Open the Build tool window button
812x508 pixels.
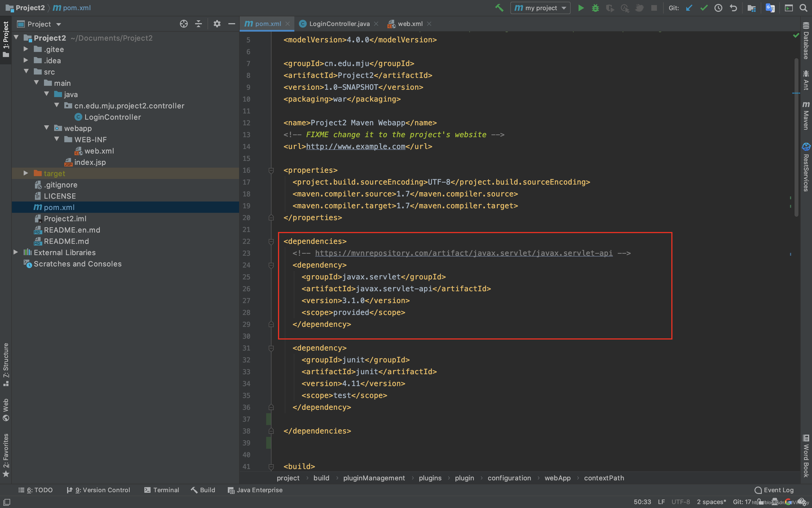pyautogui.click(x=203, y=490)
